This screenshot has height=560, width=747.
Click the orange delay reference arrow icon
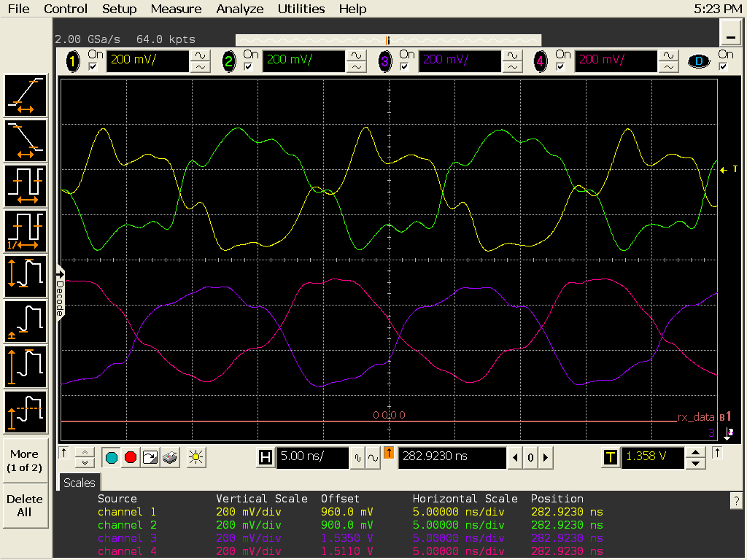[x=389, y=453]
